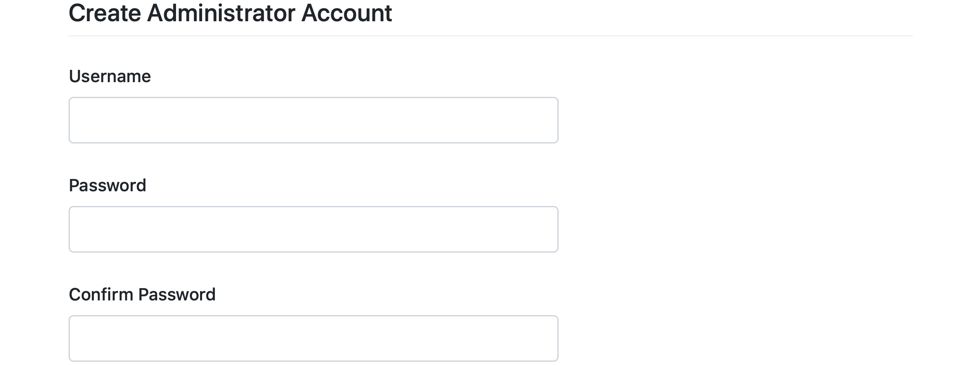Select the middle text box of the form
The image size is (980, 365).
pyautogui.click(x=313, y=229)
